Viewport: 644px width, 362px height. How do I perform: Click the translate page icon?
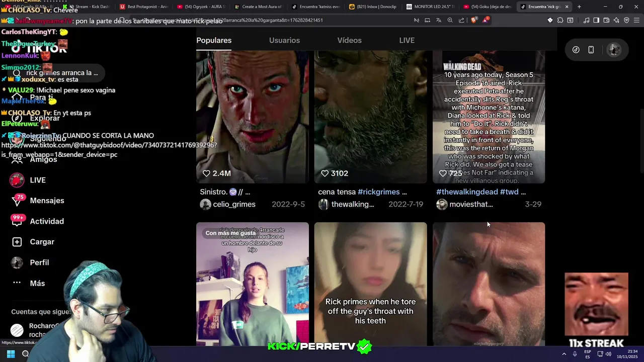point(439,20)
